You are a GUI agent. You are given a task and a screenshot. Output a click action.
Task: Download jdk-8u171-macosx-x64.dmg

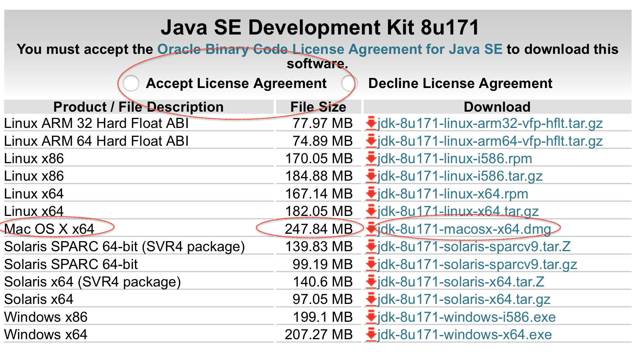464,229
